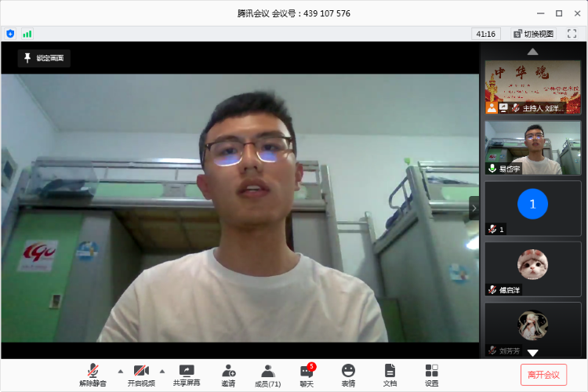Image resolution: width=588 pixels, height=392 pixels.
Task: Expand audio options arrow beside 解除静音
Action: 120,371
